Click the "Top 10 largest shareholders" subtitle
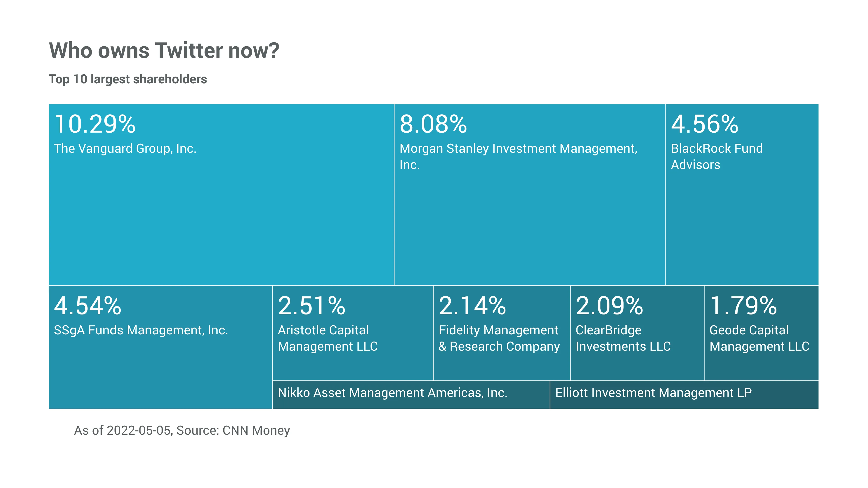Image resolution: width=868 pixels, height=488 pixels. click(128, 79)
